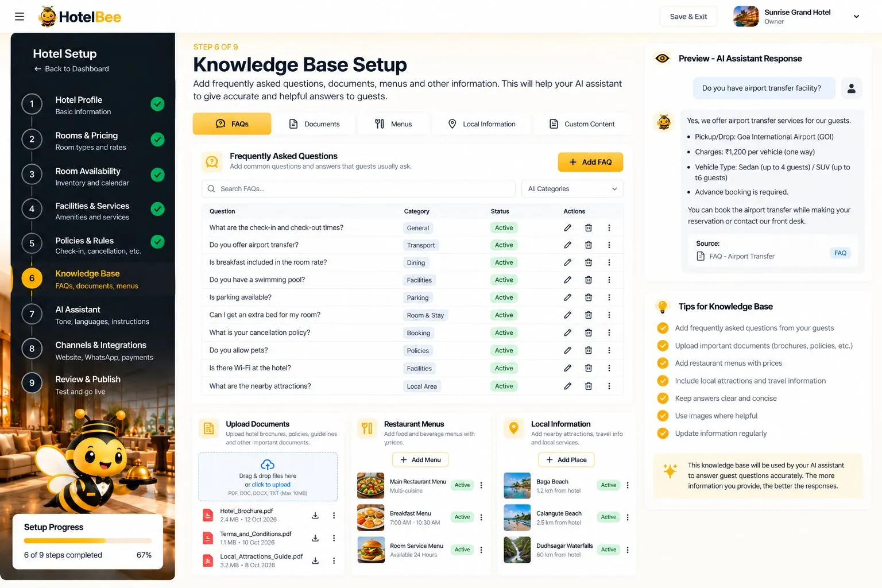Open more options for Calangute Beach

click(628, 517)
